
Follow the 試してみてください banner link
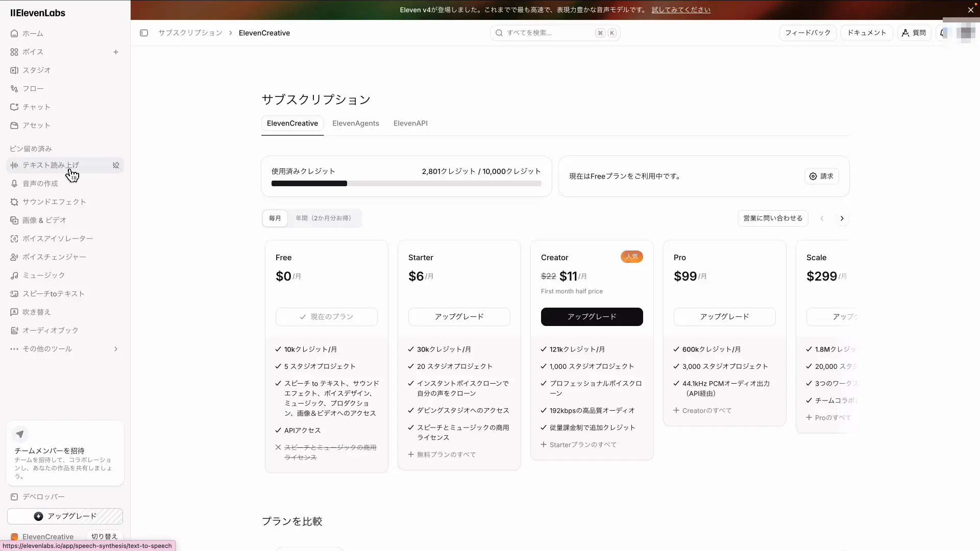[x=681, y=10]
